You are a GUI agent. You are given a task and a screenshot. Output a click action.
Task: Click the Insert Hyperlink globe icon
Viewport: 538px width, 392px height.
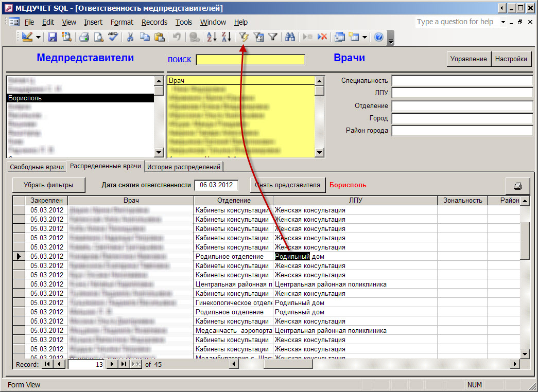pyautogui.click(x=194, y=37)
